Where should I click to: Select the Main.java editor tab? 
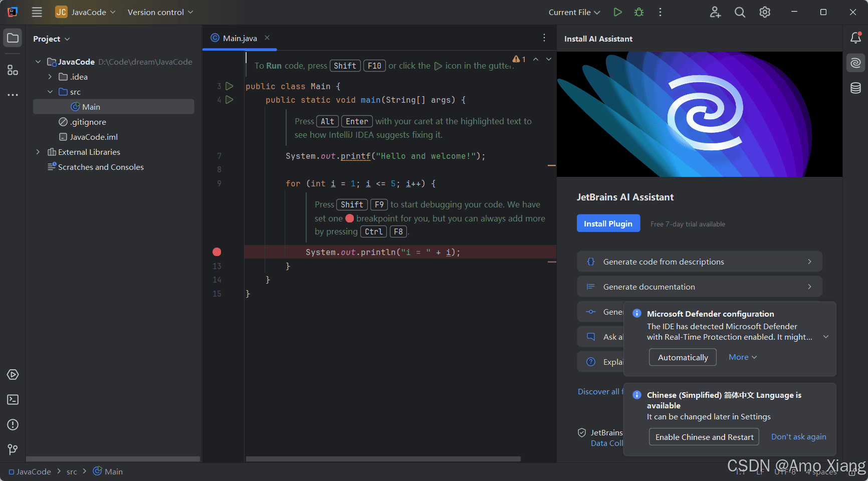pos(240,38)
